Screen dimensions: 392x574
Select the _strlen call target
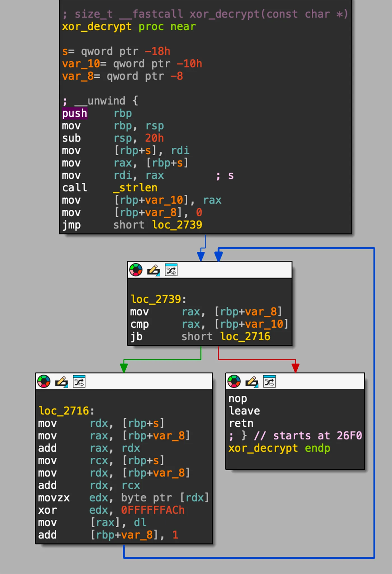[135, 188]
